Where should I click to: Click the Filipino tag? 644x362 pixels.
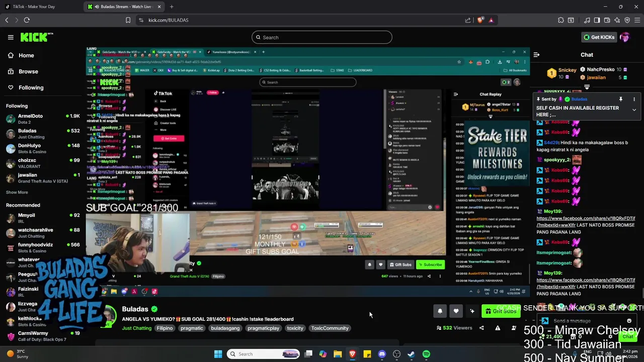pos(165,328)
